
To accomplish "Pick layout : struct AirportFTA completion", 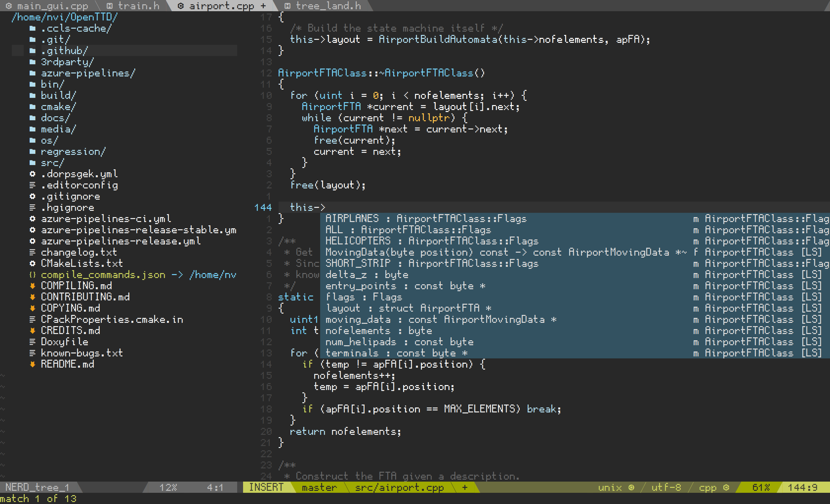I will (x=575, y=308).
